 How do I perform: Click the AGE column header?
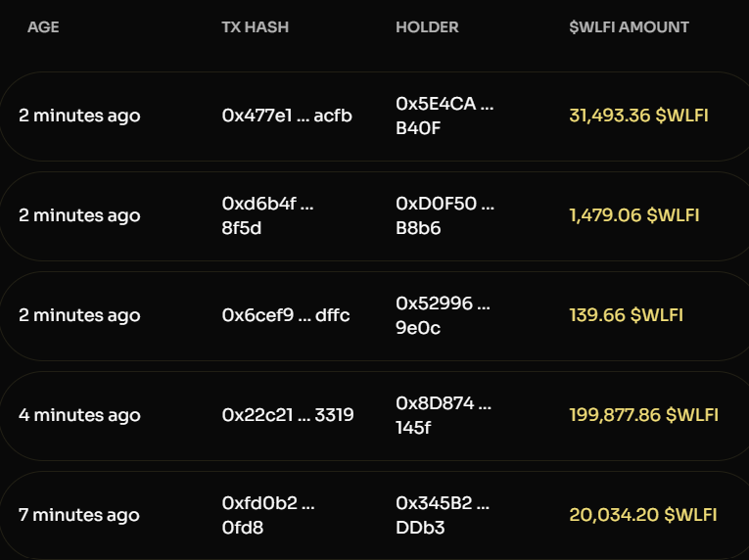tap(43, 27)
